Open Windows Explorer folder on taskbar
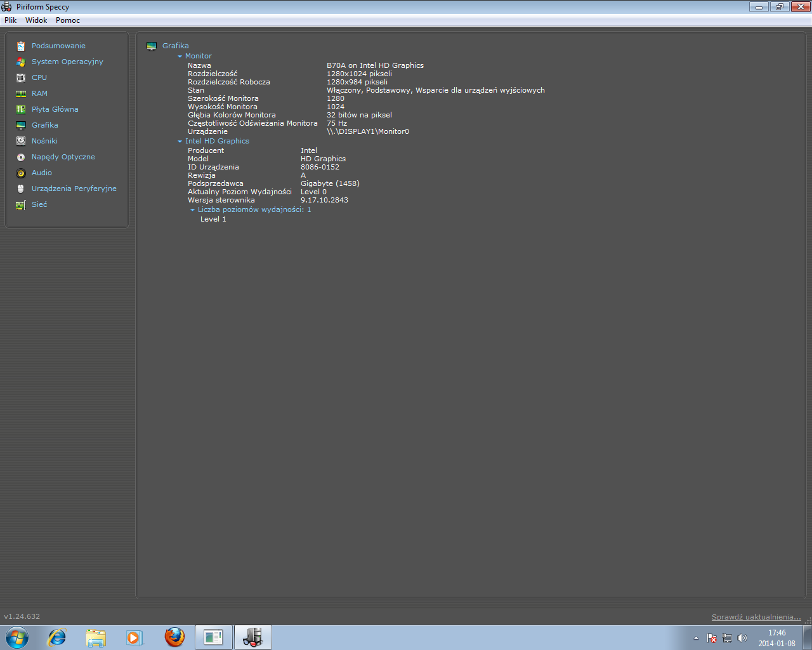 (96, 637)
